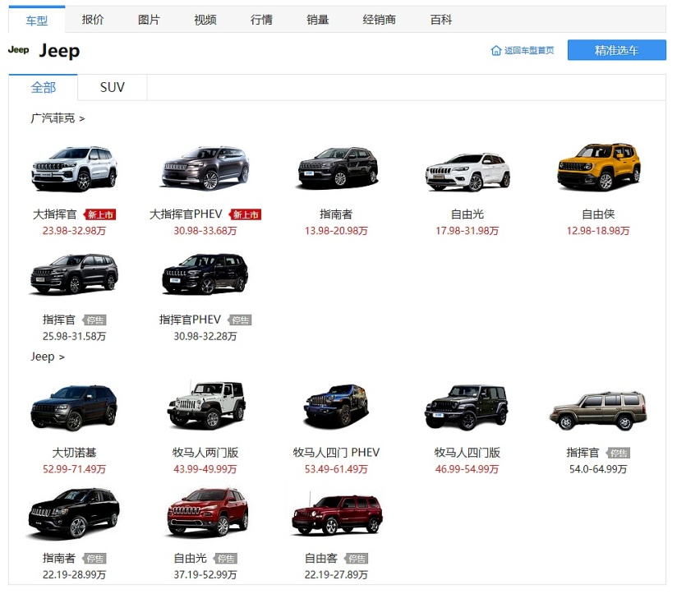The width and height of the screenshot is (700, 594).
Task: Open the 大切诺基 model name link
Action: pos(74,453)
